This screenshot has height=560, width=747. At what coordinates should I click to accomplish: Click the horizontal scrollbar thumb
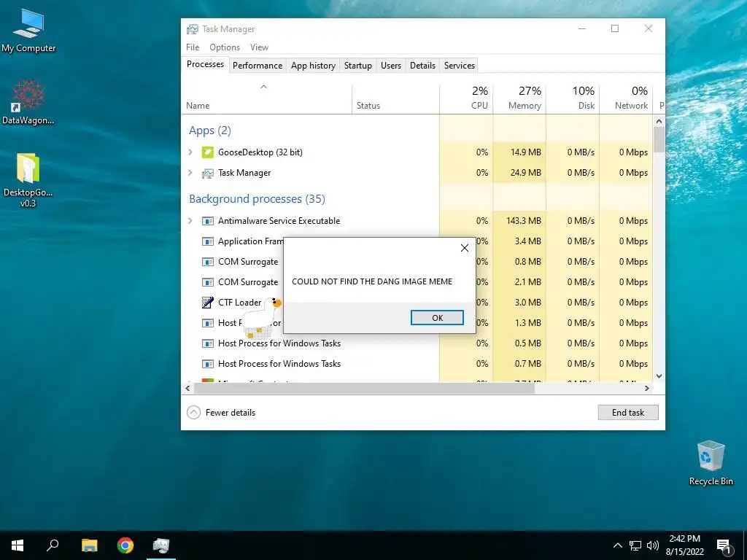363,388
